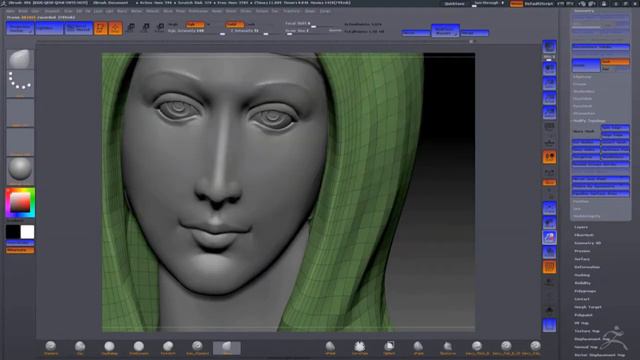Screen dimensions: 640x360
Task: Toggle the orange Menus button
Action: coord(516,4)
